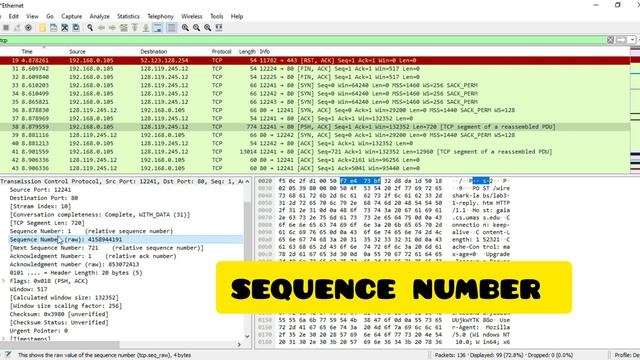Image resolution: width=640 pixels, height=360 pixels.
Task: Select packet 19 RST, ACK row
Action: [315, 60]
